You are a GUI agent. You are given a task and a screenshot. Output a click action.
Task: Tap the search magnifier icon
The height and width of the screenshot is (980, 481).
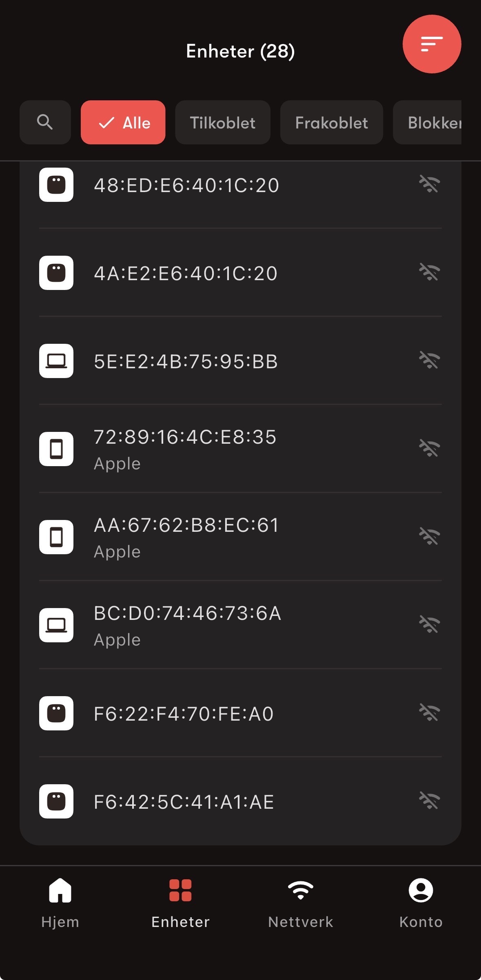45,122
